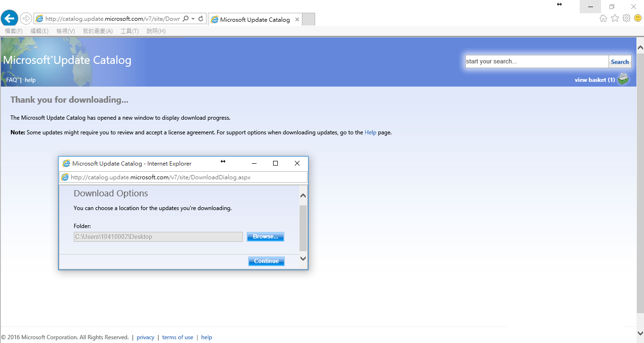Viewport: 644px width, 343px height.
Task: Click the main page scrollbar down arrow
Action: [x=640, y=334]
